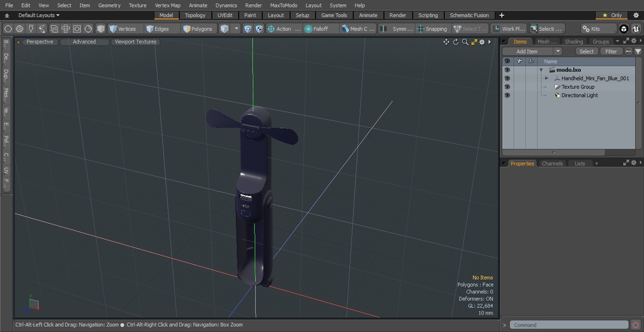Open dropdown next to Items mode cube
Screen dimensions: 644x332
coord(236,29)
